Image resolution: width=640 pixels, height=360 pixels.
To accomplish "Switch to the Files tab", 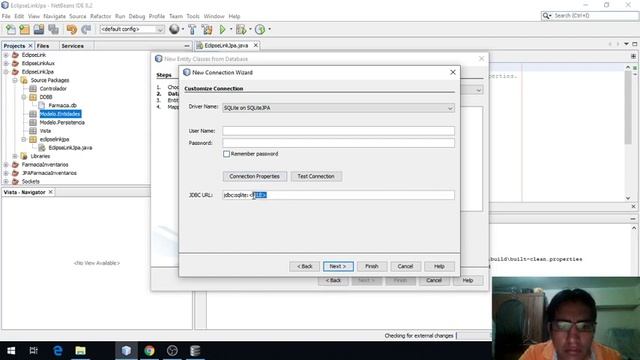I will click(x=43, y=46).
